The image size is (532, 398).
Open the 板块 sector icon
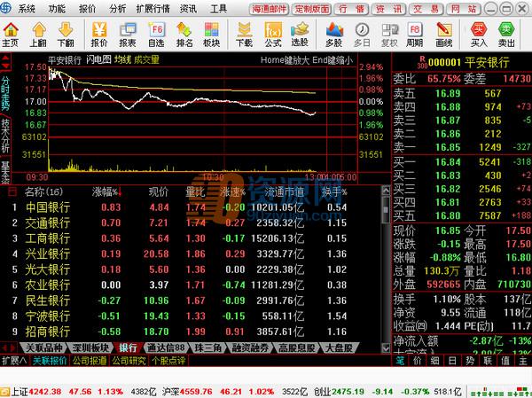tap(211, 35)
